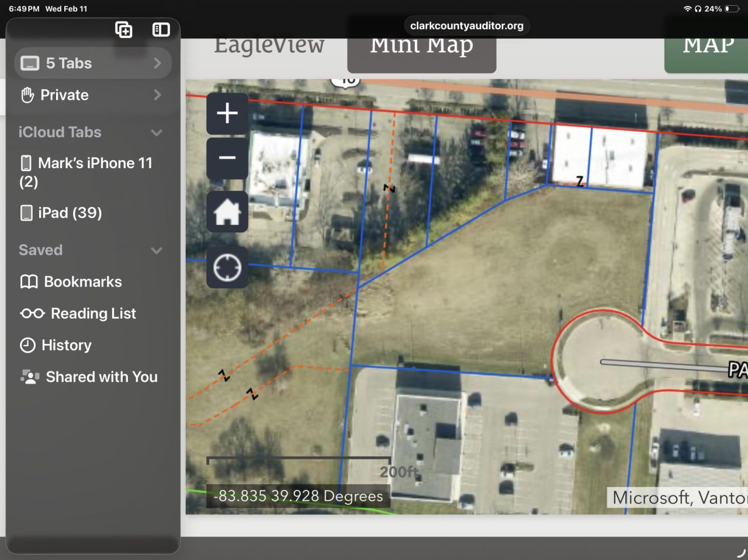Reset map to home extent

coord(227,211)
